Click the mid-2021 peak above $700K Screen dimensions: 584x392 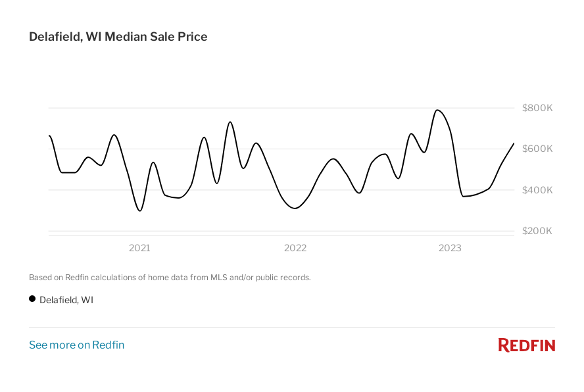coord(230,122)
